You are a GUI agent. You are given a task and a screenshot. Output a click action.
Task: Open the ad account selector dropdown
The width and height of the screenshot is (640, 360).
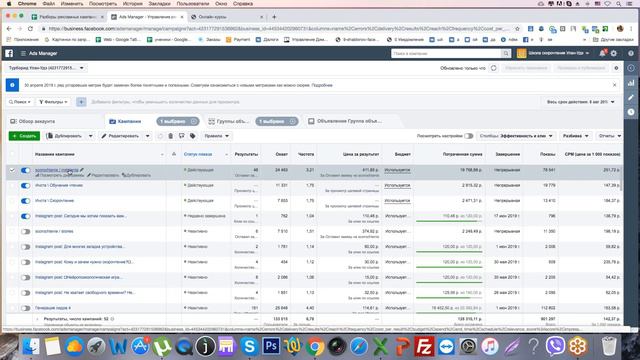[x=46, y=68]
